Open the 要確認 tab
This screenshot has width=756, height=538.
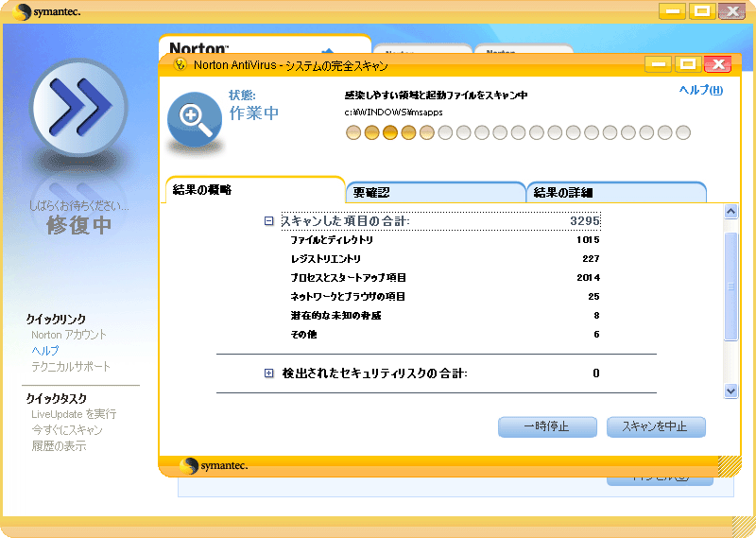(436, 193)
